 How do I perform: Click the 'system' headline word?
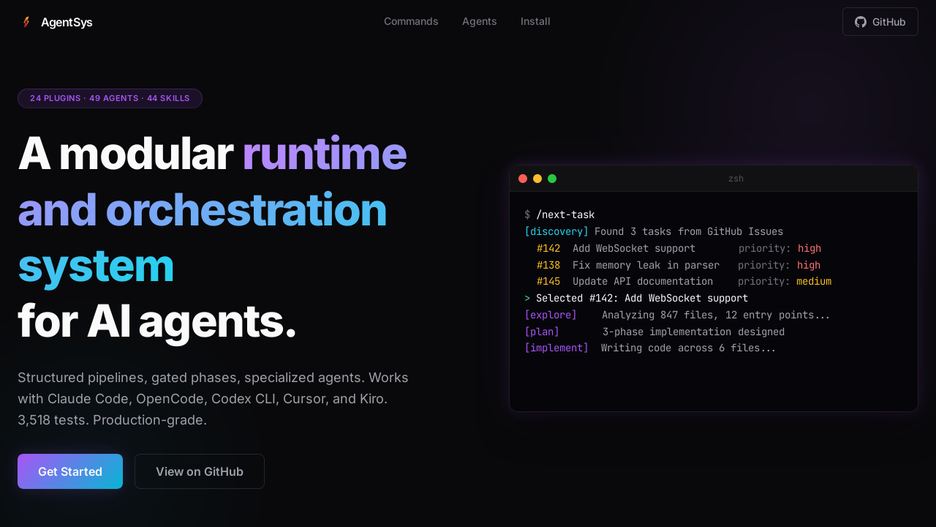click(x=96, y=266)
